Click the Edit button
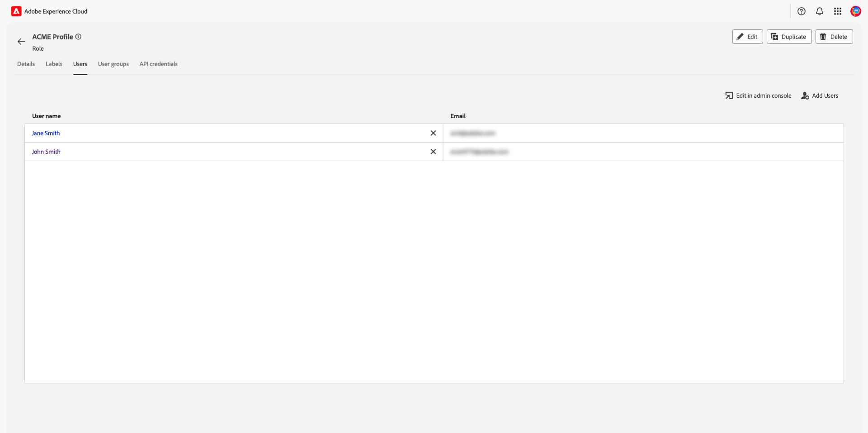 [x=747, y=37]
